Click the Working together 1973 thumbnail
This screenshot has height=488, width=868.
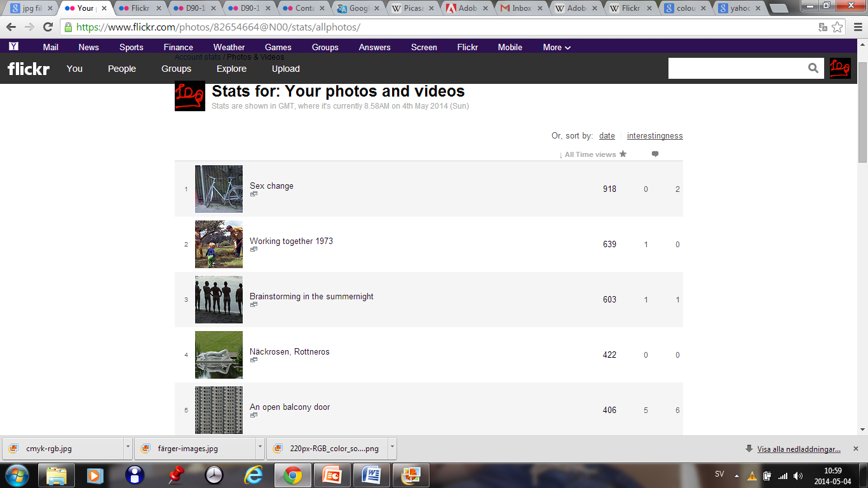[219, 244]
